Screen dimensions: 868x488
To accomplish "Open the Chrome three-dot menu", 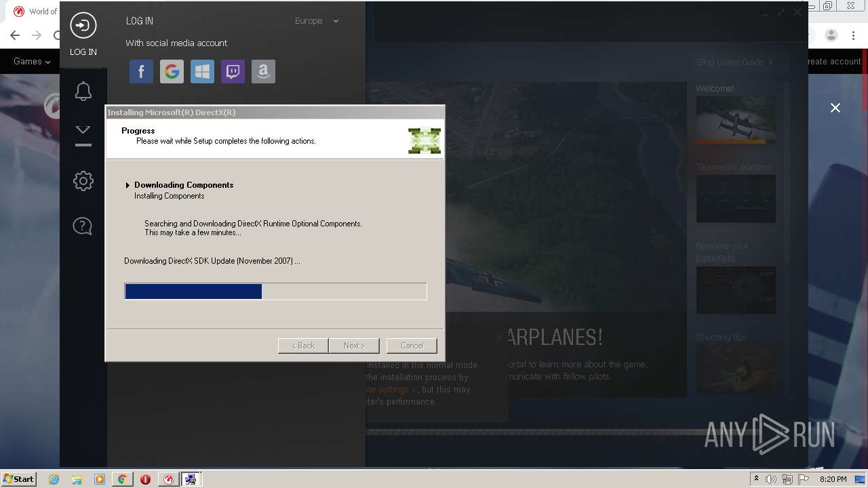I will (x=854, y=35).
